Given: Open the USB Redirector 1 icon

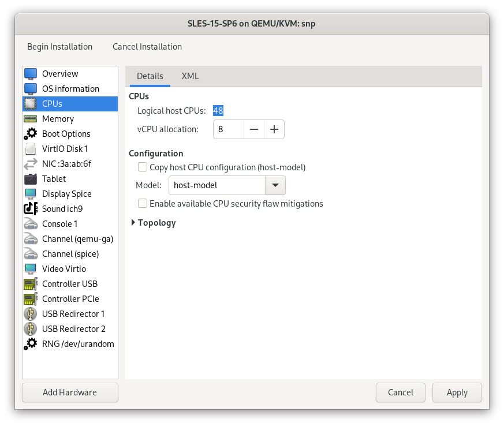Looking at the screenshot, I should [31, 314].
